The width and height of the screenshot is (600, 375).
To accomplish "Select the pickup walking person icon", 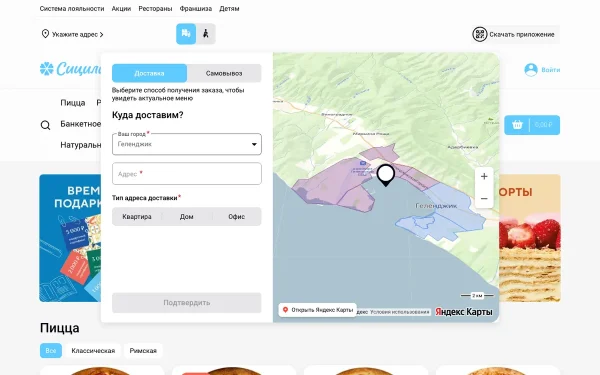I will (x=206, y=34).
